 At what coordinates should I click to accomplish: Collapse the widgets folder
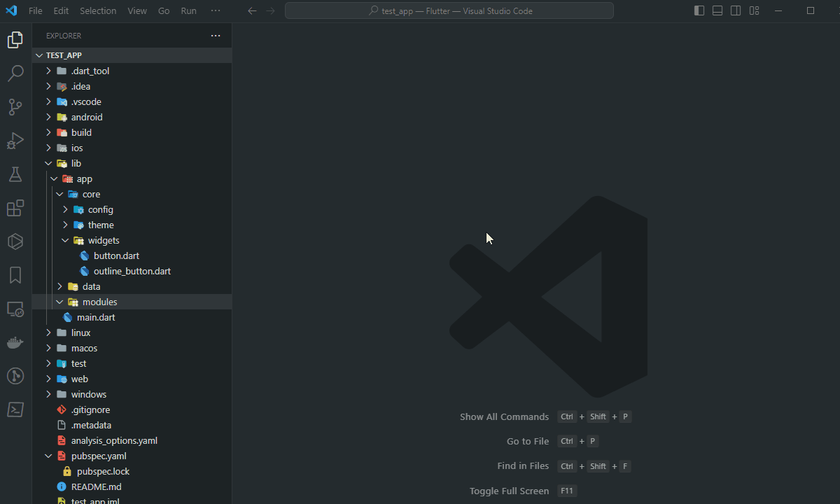132,240
